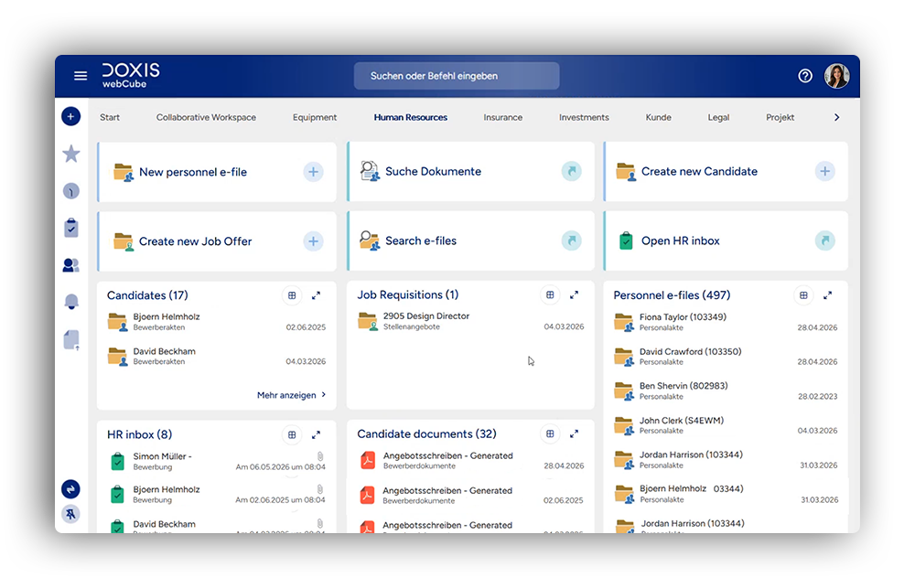The height and width of the screenshot is (588, 915).
Task: Open the user profile avatar
Action: click(836, 76)
